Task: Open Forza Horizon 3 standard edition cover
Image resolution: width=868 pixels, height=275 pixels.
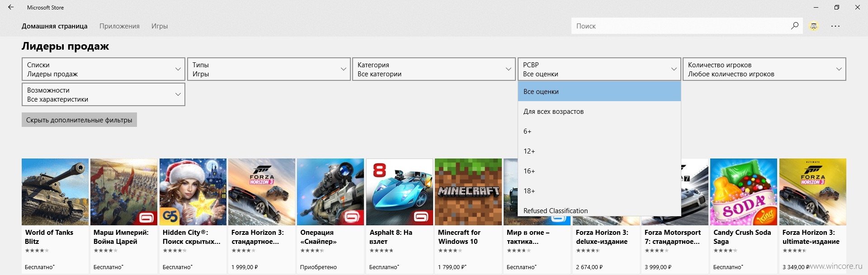Action: click(x=262, y=192)
